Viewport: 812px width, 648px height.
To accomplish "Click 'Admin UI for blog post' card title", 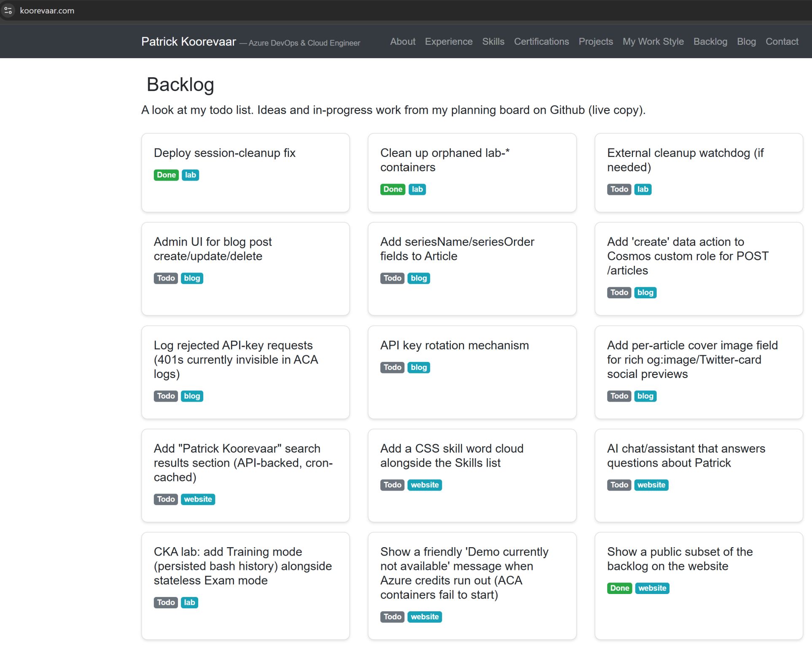I will tap(213, 249).
